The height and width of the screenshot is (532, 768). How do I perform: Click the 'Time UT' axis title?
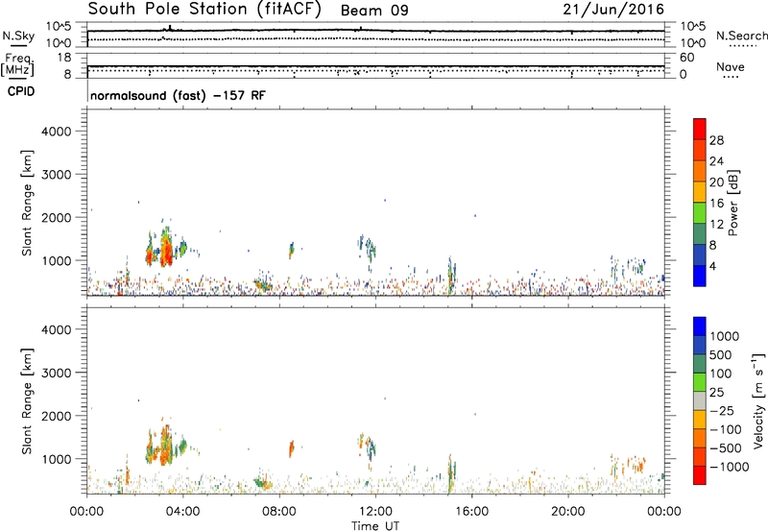375,526
